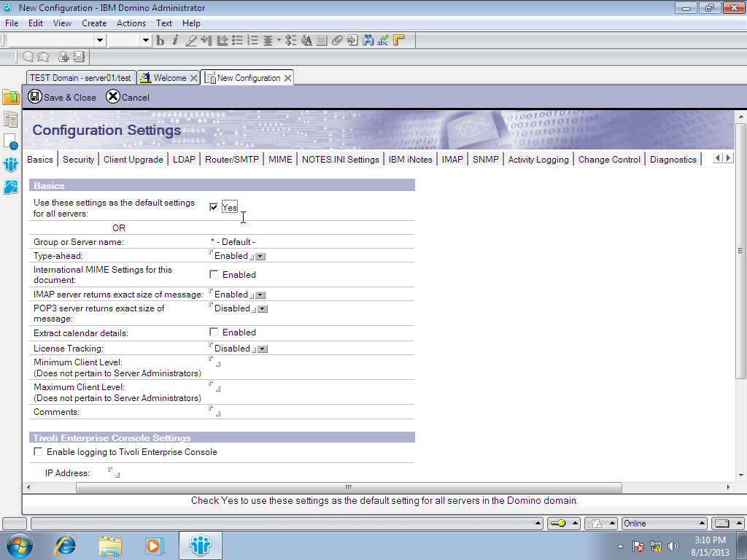Click the horizontal scrollbar thumb
This screenshot has width=747, height=560.
pos(349,487)
